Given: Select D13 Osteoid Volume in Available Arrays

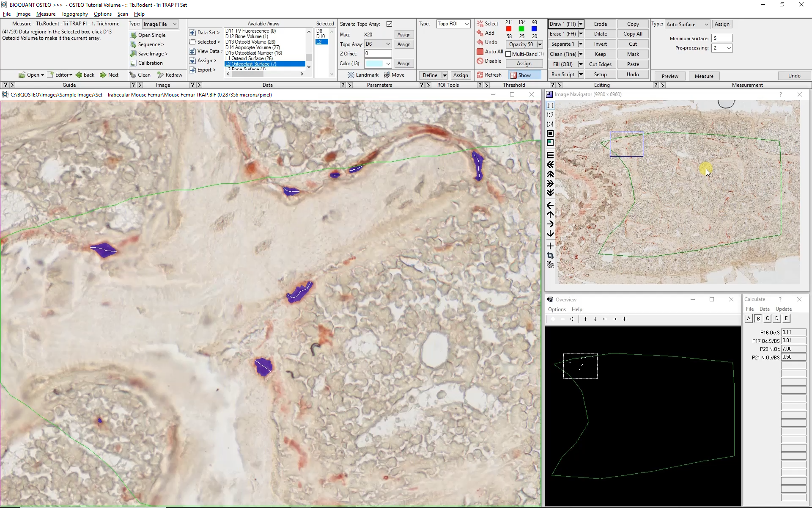Looking at the screenshot, I should [x=250, y=42].
